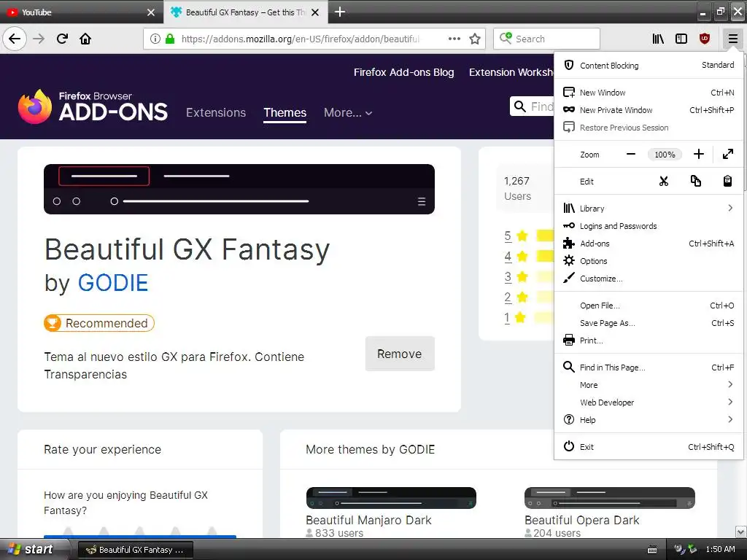Open Firefox Add-ons Blog link
The height and width of the screenshot is (560, 747).
click(403, 72)
